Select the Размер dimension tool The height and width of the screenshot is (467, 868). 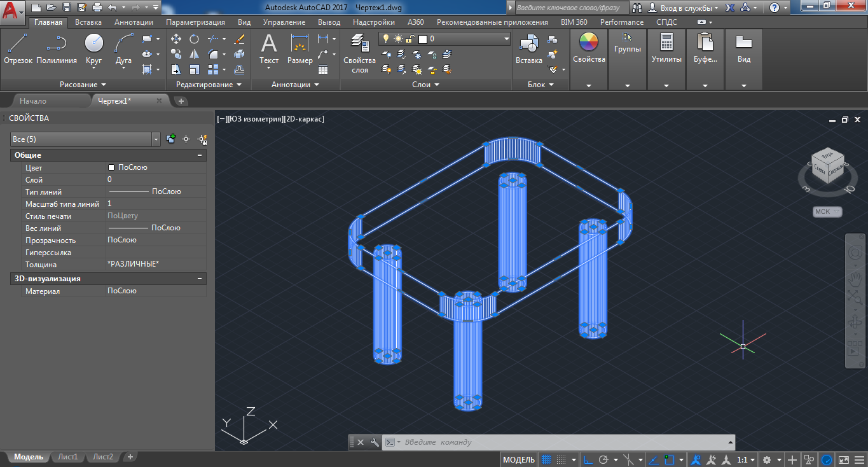click(x=300, y=50)
